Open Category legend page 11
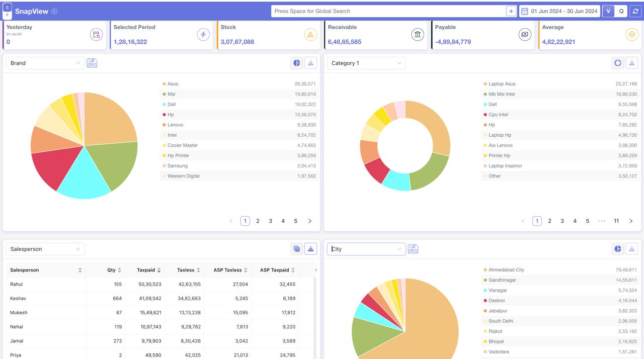The height and width of the screenshot is (359, 644). click(616, 221)
